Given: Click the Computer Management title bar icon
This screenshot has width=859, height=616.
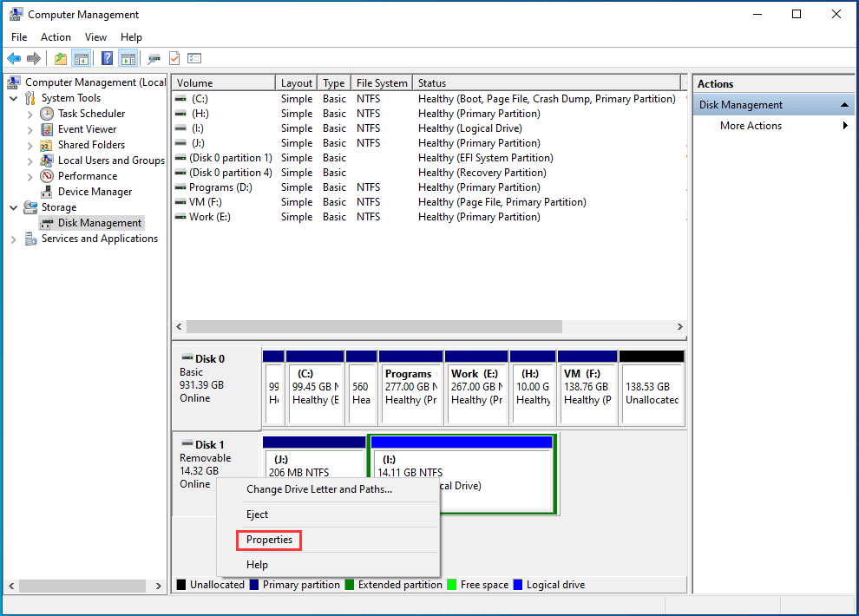Looking at the screenshot, I should click(x=16, y=14).
